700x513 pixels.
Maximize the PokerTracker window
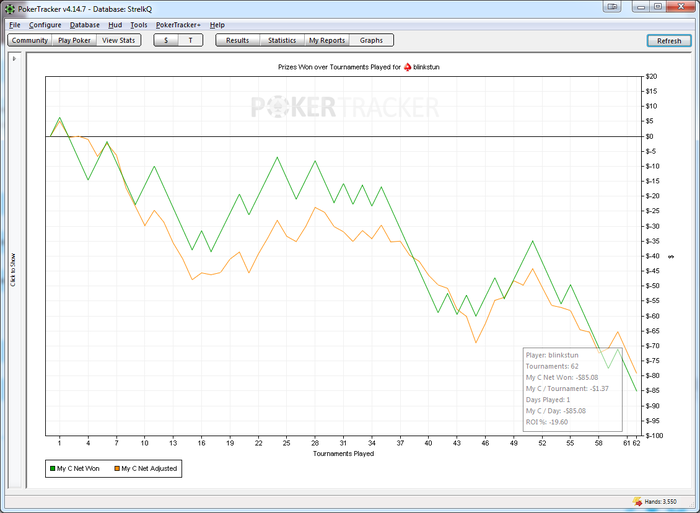click(x=658, y=7)
